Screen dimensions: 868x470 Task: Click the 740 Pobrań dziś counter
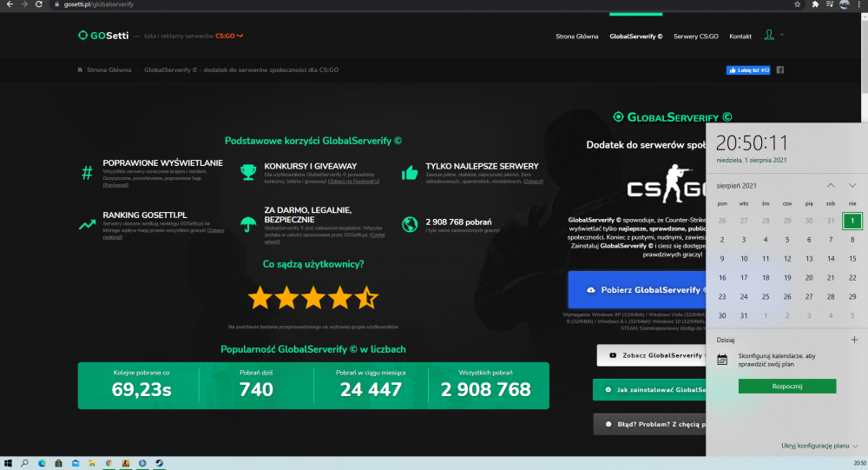tap(256, 385)
